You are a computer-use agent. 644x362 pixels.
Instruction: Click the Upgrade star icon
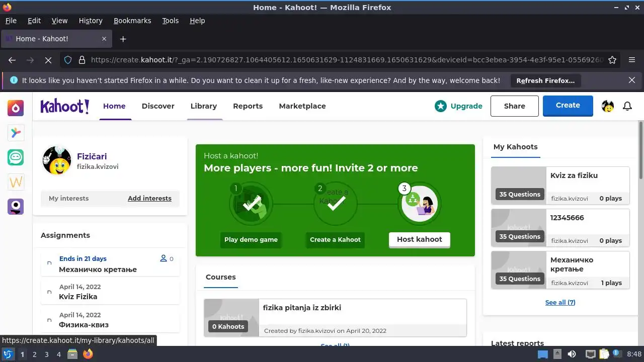coord(441,106)
